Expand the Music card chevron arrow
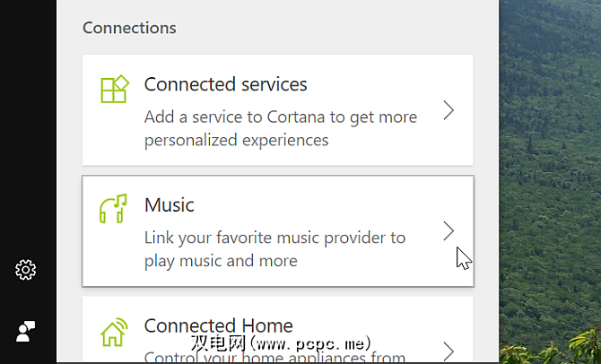Image resolution: width=601 pixels, height=364 pixels. (449, 231)
